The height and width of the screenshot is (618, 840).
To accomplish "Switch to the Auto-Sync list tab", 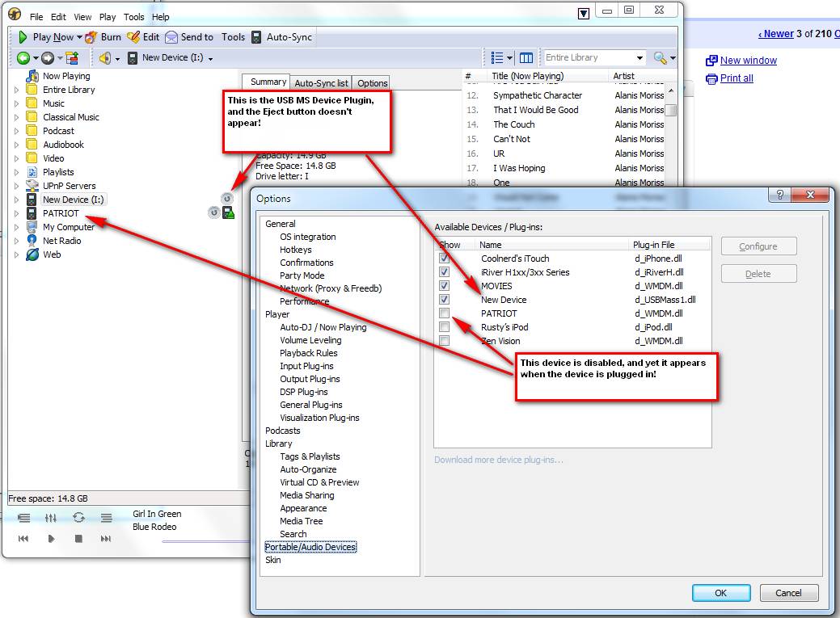I will click(x=321, y=83).
